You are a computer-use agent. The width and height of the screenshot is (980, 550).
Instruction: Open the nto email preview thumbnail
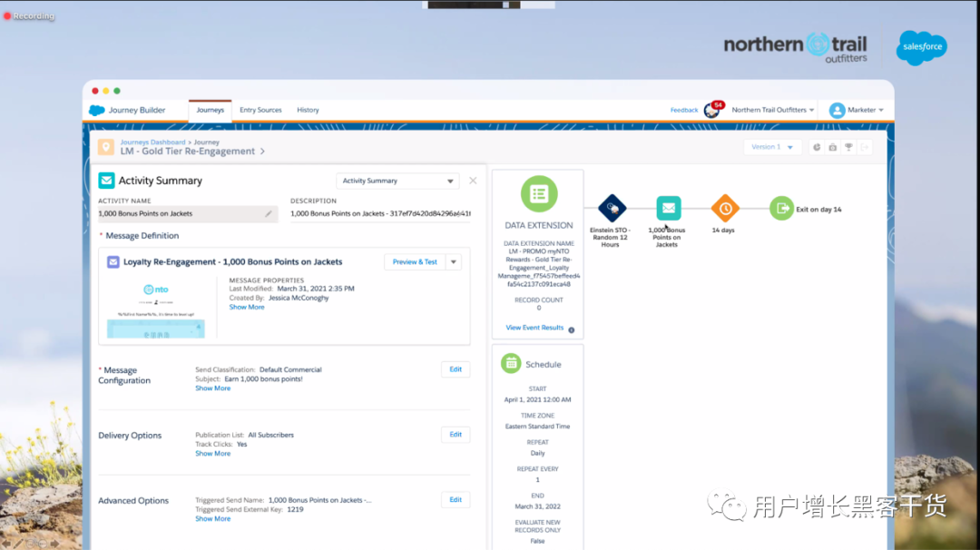coord(156,309)
